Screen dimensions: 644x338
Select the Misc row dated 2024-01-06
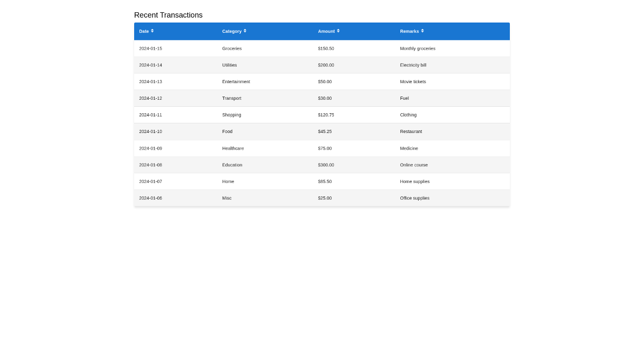pyautogui.click(x=322, y=198)
